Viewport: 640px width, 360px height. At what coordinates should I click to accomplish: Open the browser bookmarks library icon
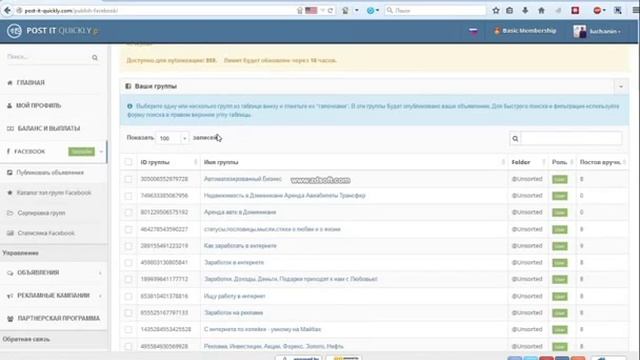pos(509,11)
